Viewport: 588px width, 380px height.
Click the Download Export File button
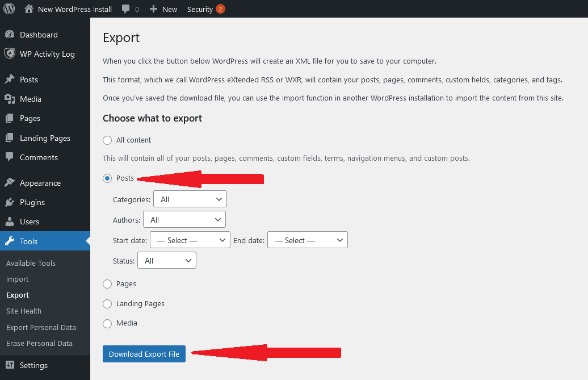pos(144,354)
